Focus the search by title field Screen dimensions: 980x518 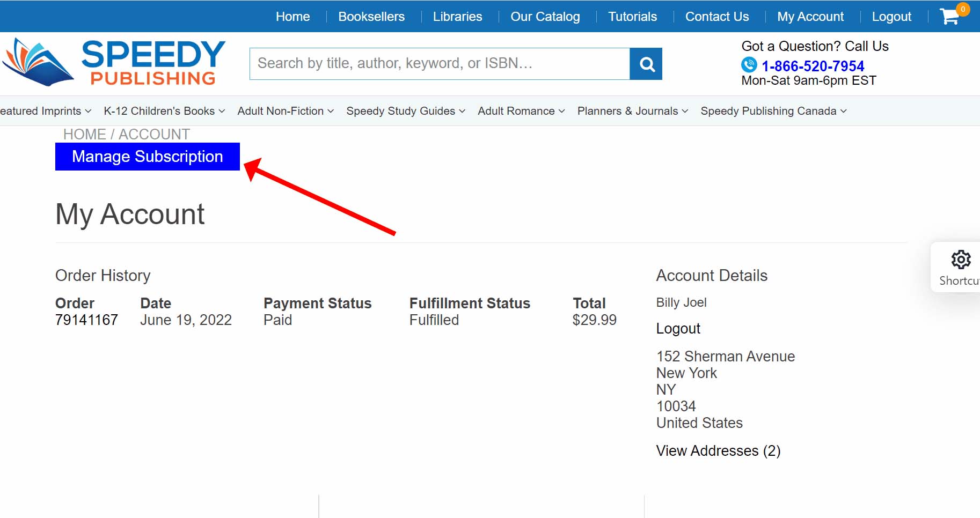[440, 64]
